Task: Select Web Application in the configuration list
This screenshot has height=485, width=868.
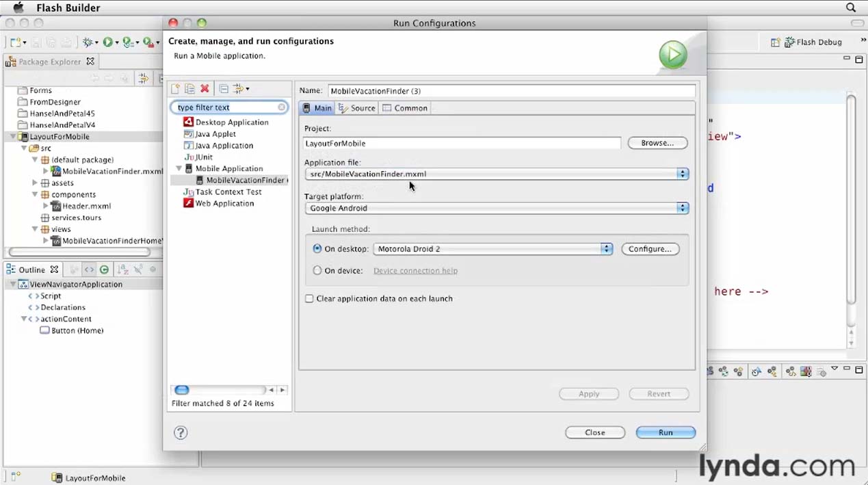Action: (218, 203)
